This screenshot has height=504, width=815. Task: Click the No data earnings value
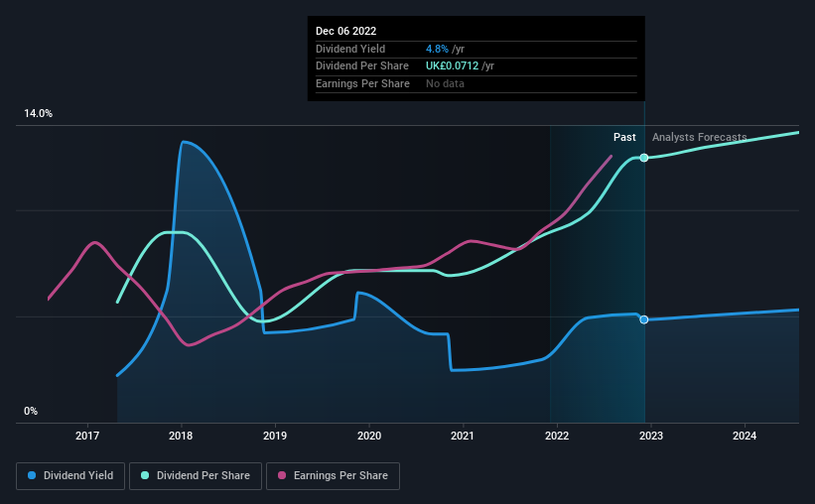click(445, 83)
